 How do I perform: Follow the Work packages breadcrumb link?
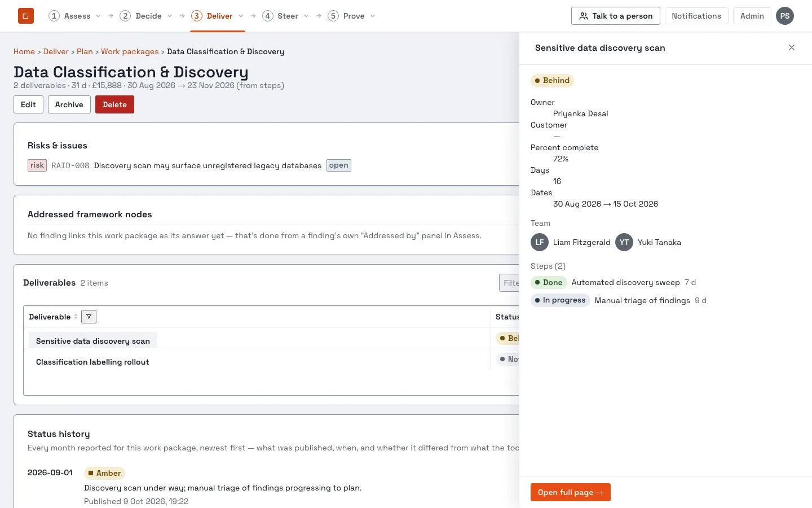[x=130, y=51]
